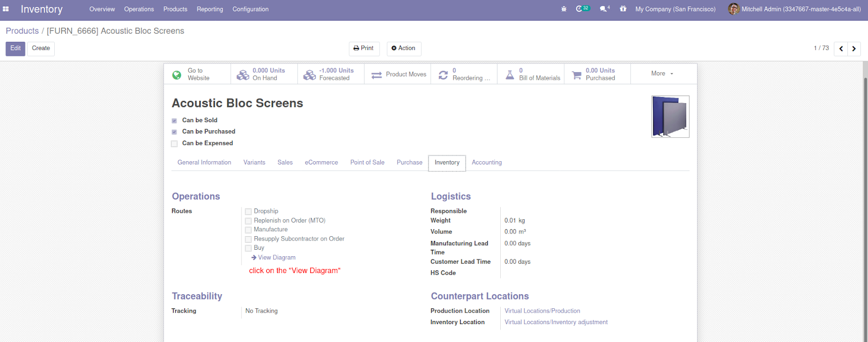The image size is (868, 342).
Task: Check the Dropship route
Action: tap(248, 212)
